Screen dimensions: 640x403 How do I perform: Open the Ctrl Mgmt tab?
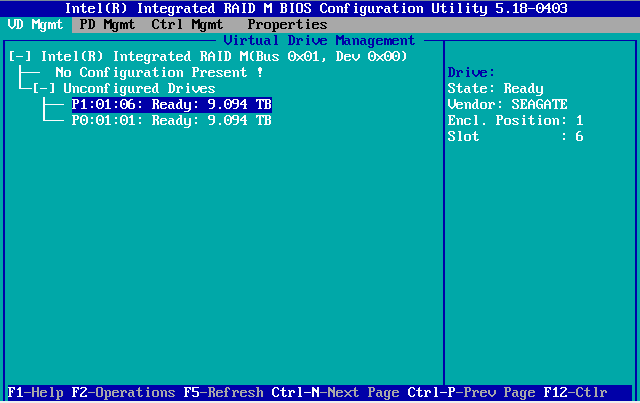(x=187, y=25)
